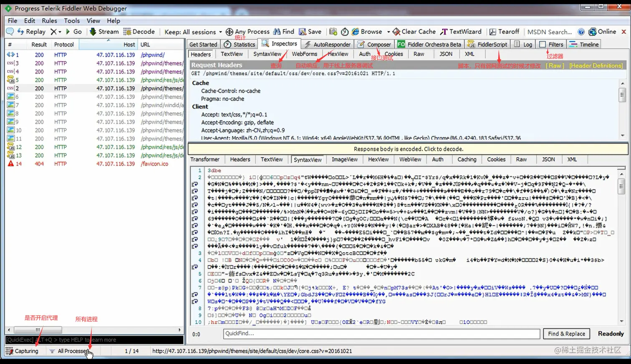Click the [Raw] link in Request Headers

[x=555, y=65]
